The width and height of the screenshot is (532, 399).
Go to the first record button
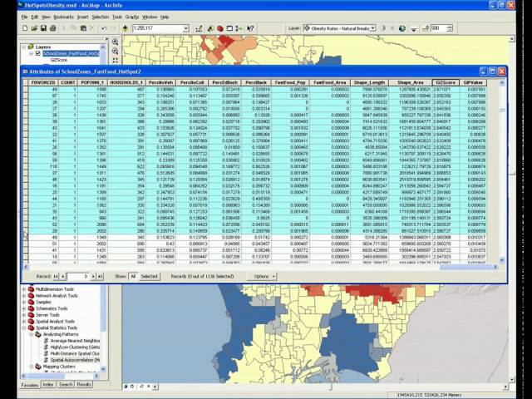coord(56,276)
